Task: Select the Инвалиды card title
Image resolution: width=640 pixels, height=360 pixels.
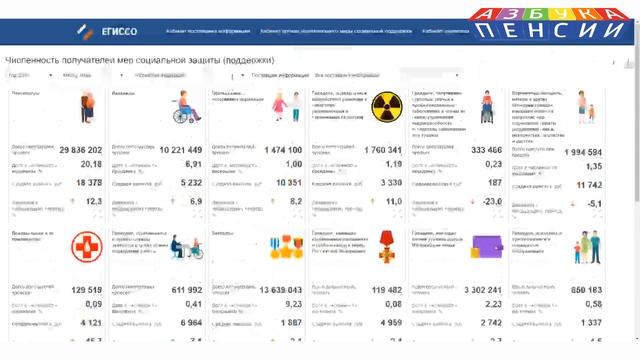Action: (123, 93)
